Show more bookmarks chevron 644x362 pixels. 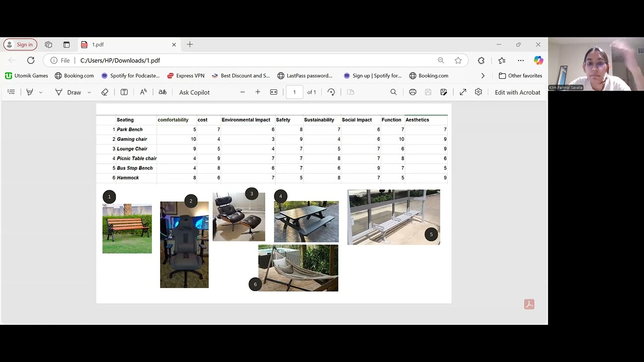483,75
